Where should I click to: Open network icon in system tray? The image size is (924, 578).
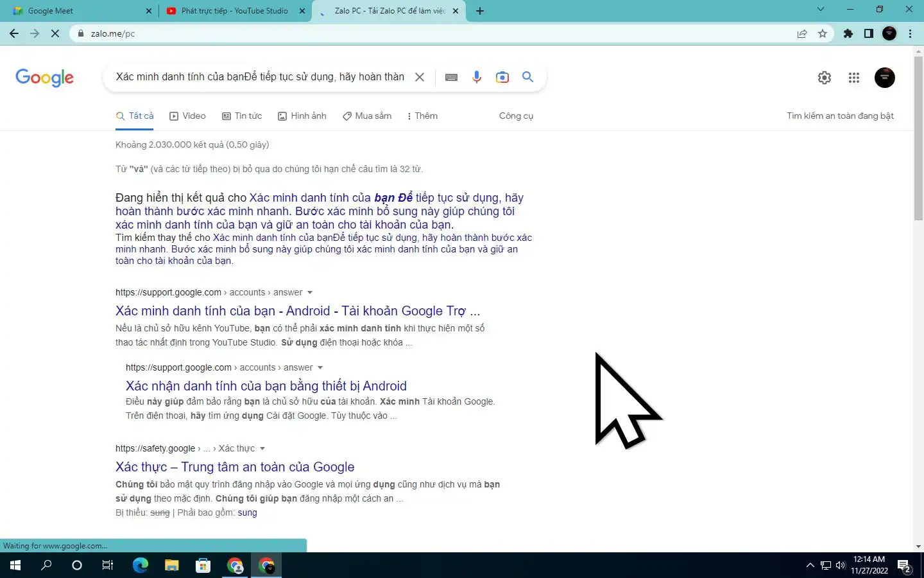pyautogui.click(x=826, y=565)
